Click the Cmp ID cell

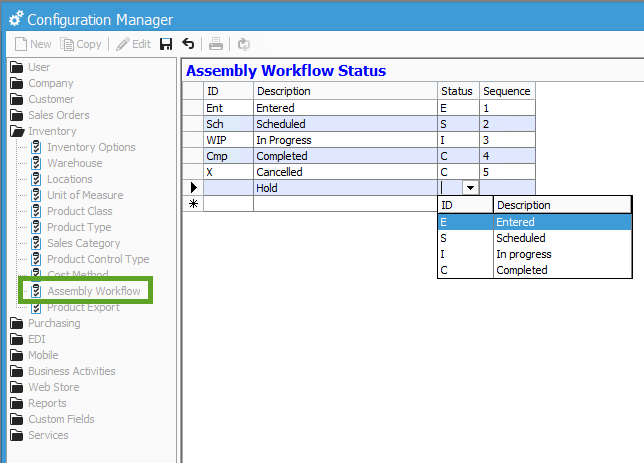[x=228, y=156]
